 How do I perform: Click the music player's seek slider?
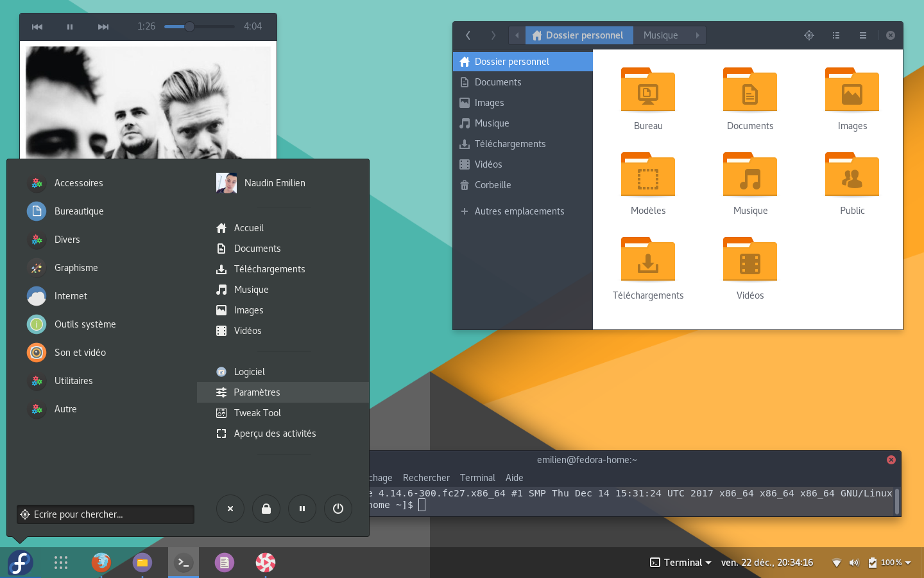pyautogui.click(x=199, y=27)
